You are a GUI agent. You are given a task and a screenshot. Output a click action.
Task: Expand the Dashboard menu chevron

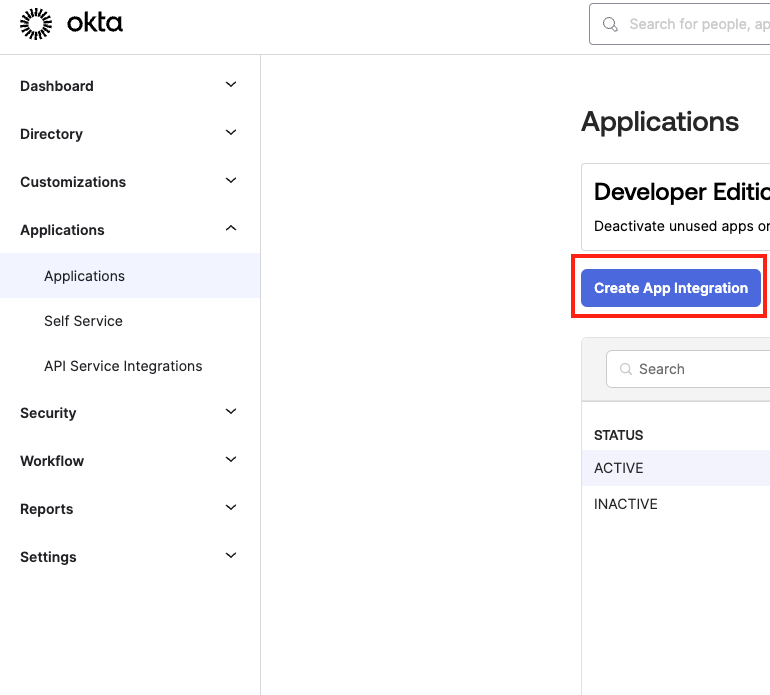[231, 84]
